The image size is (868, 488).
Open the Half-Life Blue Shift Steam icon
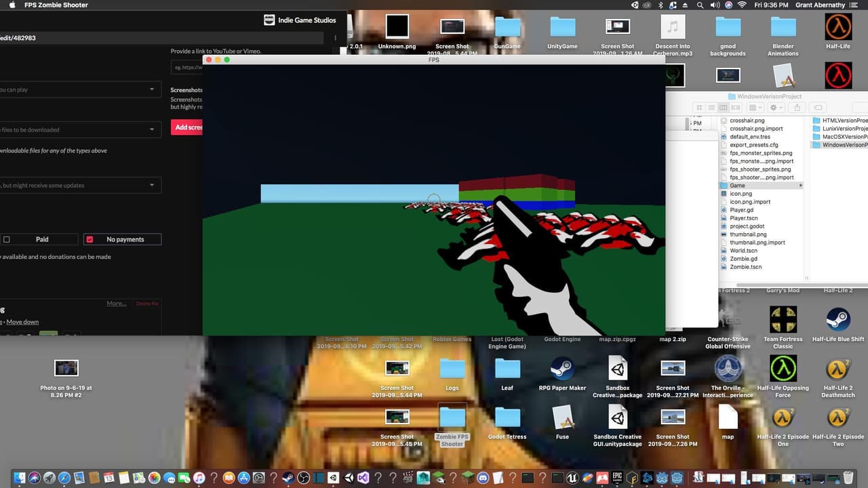coord(838,319)
